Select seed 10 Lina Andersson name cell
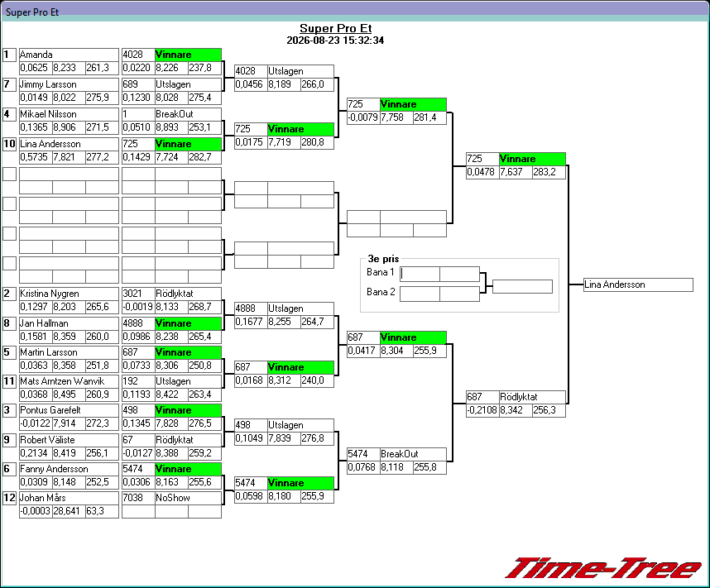 click(x=69, y=144)
